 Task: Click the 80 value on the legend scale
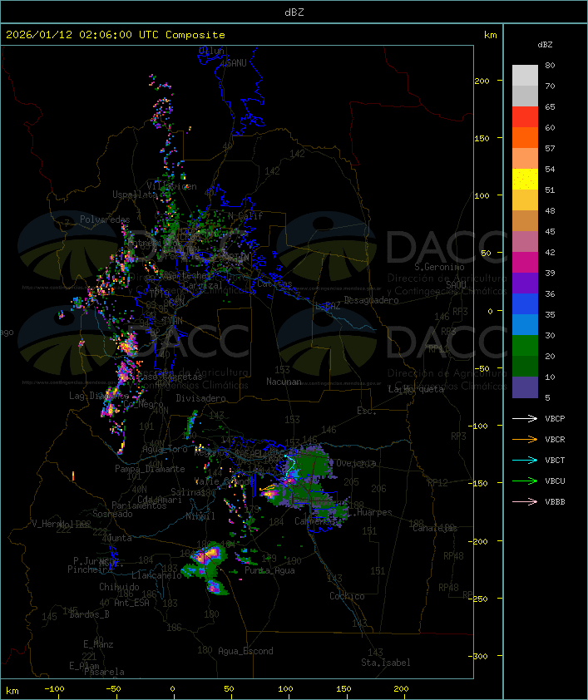click(550, 65)
